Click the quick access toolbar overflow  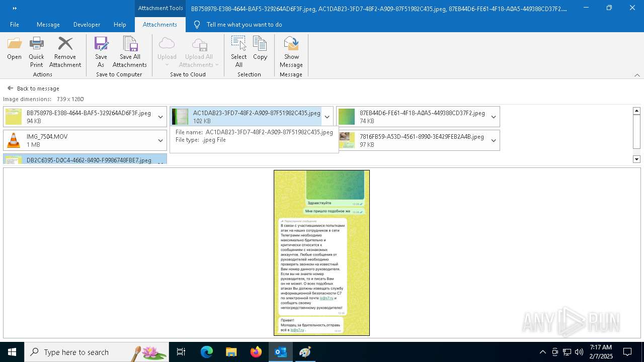[x=15, y=8]
